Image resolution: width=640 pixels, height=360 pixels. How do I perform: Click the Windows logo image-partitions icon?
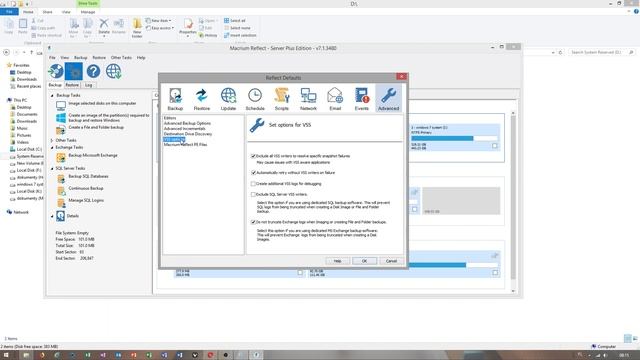click(61, 118)
